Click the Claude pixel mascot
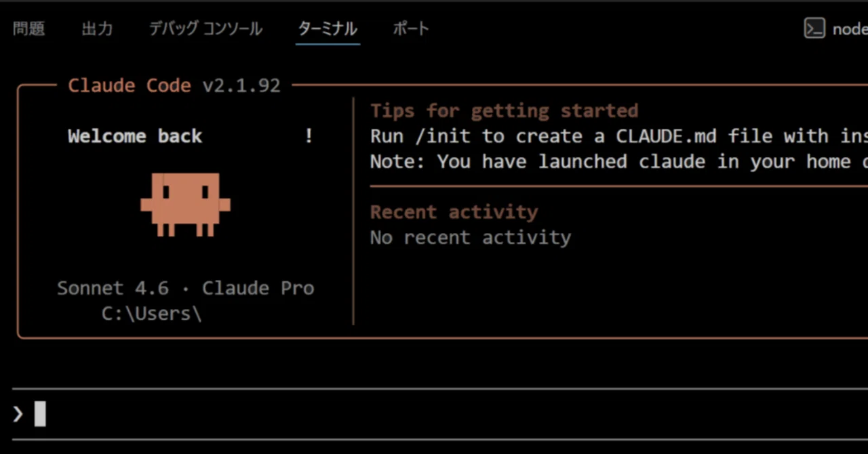 pos(185,205)
